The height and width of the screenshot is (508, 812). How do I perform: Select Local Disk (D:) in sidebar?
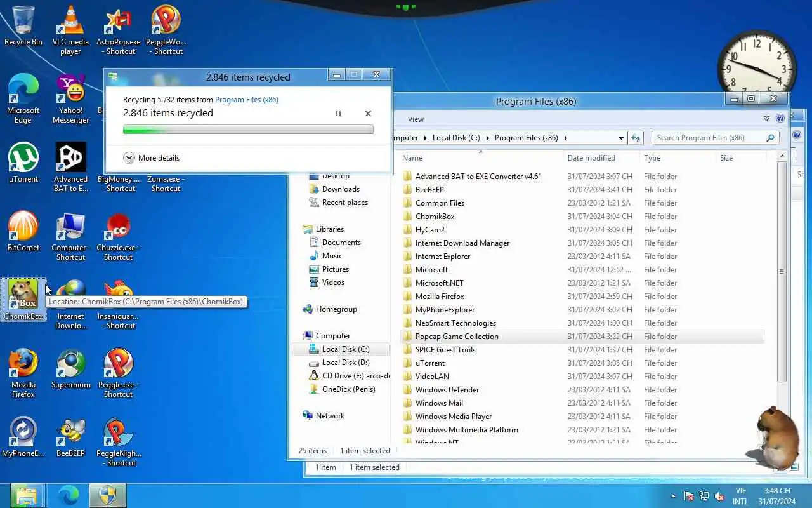click(x=346, y=363)
